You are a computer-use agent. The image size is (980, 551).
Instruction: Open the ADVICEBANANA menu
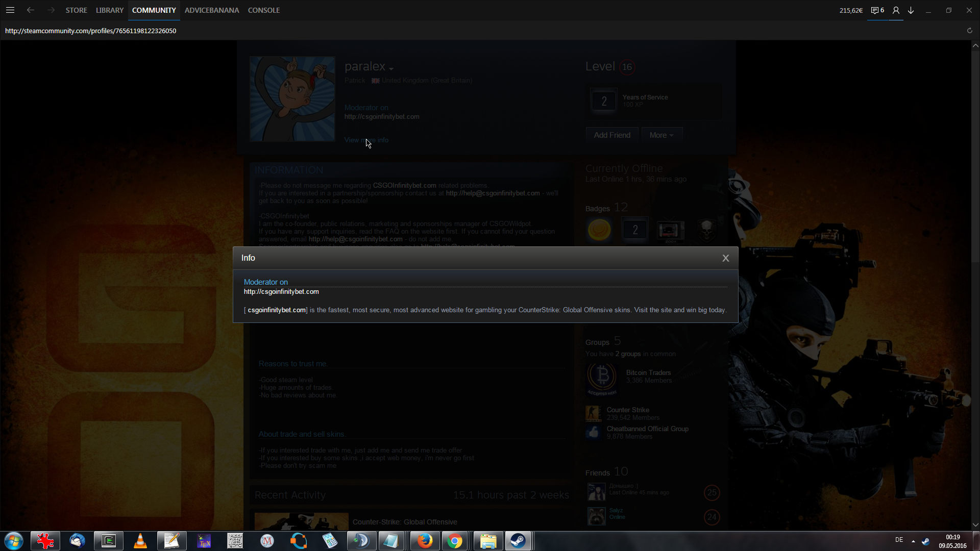212,10
